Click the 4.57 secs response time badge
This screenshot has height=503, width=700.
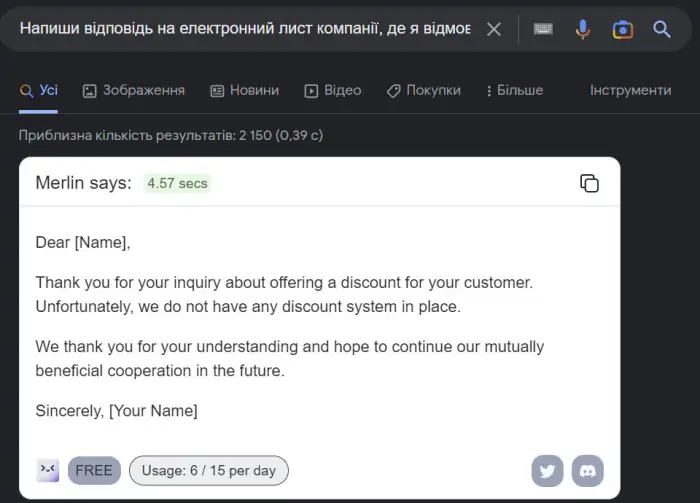(x=177, y=183)
